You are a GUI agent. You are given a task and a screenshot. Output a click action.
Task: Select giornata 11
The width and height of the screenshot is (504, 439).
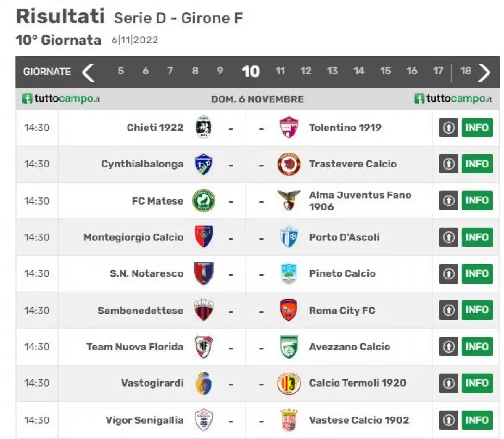(x=280, y=71)
